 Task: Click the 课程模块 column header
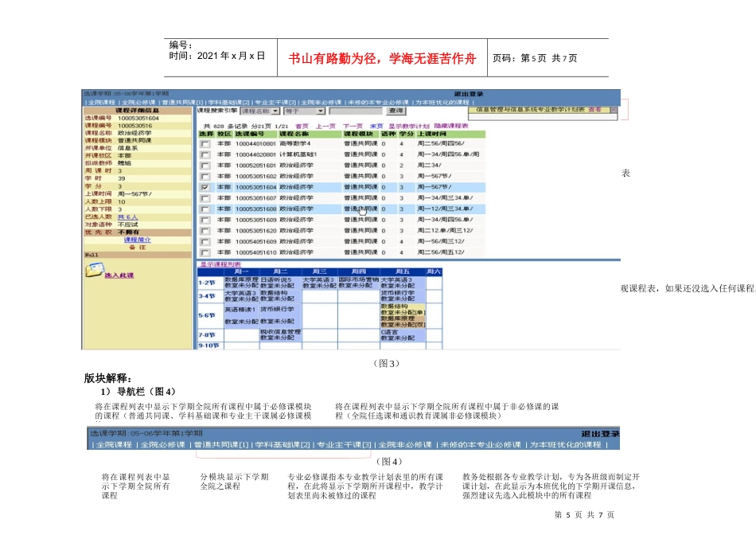click(358, 134)
